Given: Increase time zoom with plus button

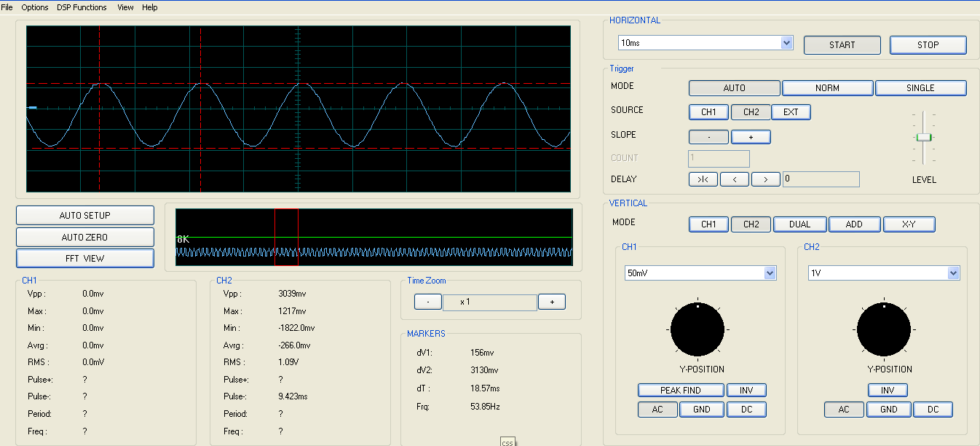Looking at the screenshot, I should [552, 302].
